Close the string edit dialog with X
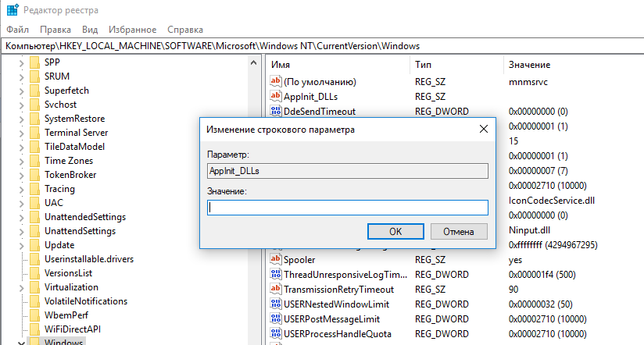This screenshot has width=644, height=345. (x=484, y=130)
